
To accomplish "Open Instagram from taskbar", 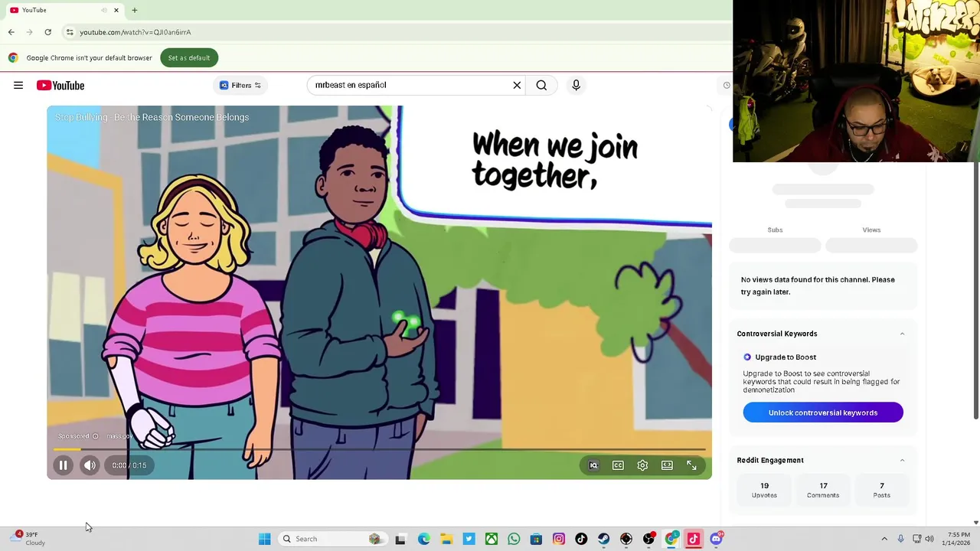I will [559, 539].
